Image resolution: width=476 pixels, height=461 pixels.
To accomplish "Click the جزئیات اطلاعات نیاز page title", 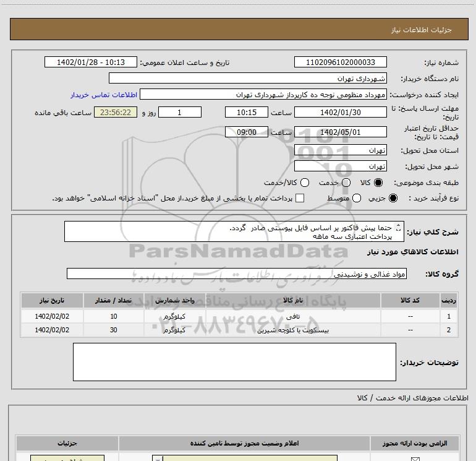I will click(x=421, y=30).
